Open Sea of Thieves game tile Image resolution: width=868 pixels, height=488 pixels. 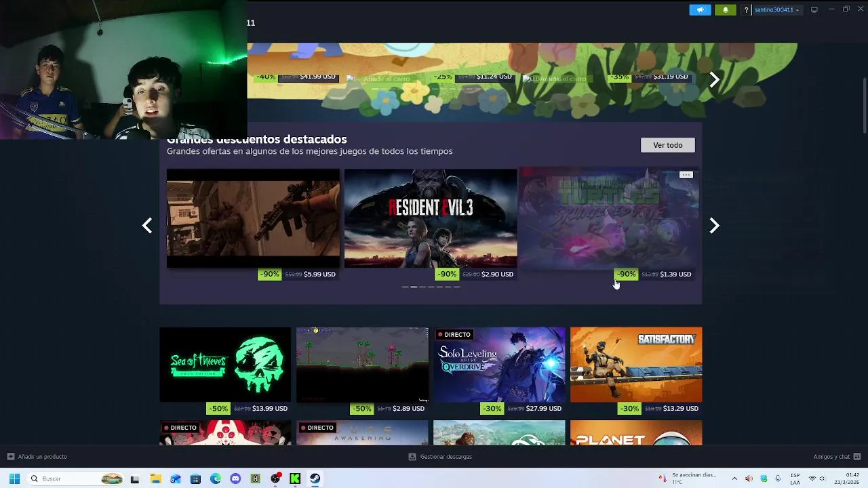(225, 365)
